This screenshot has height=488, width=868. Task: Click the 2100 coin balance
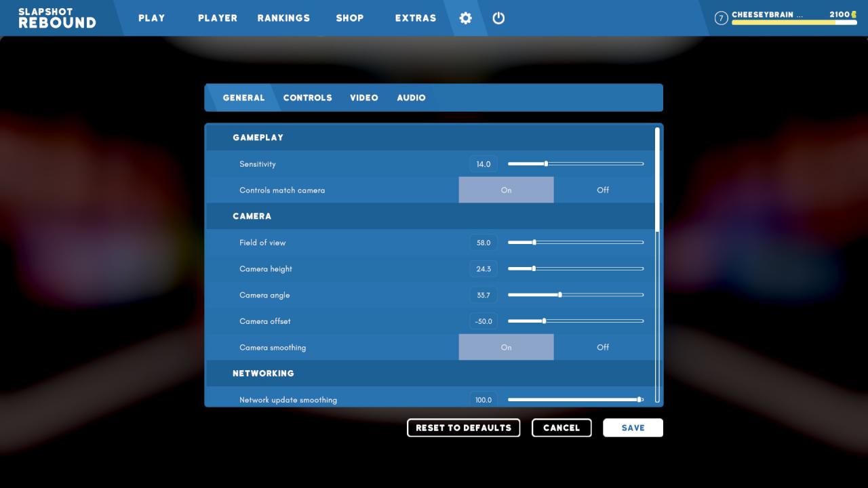842,14
